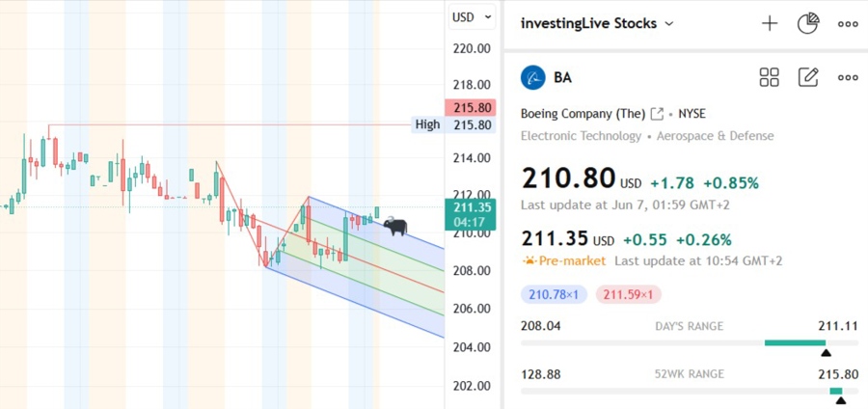Screen dimensions: 868x409
Task: Click the Aerospace & Defense industry link
Action: (716, 136)
